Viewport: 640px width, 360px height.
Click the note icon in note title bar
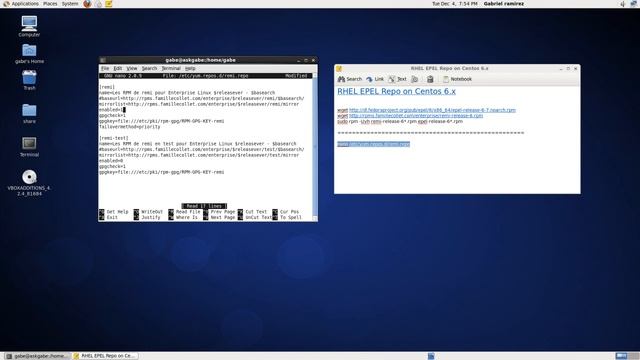pos(339,69)
